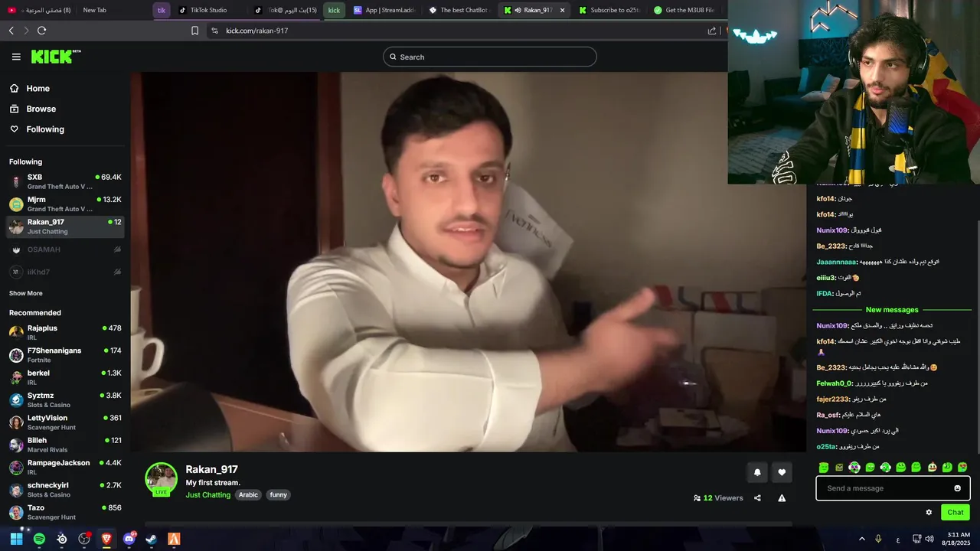The width and height of the screenshot is (980, 551).
Task: Open Spotify from the taskbar
Action: point(39,539)
